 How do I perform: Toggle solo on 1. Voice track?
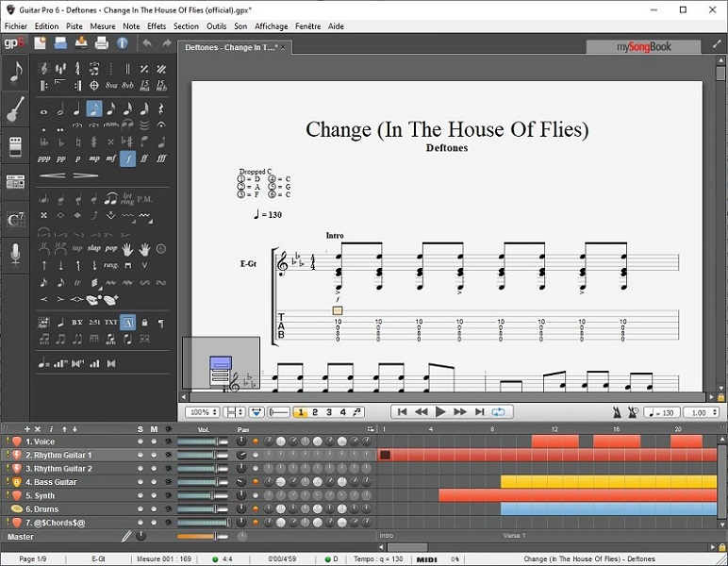coord(141,441)
